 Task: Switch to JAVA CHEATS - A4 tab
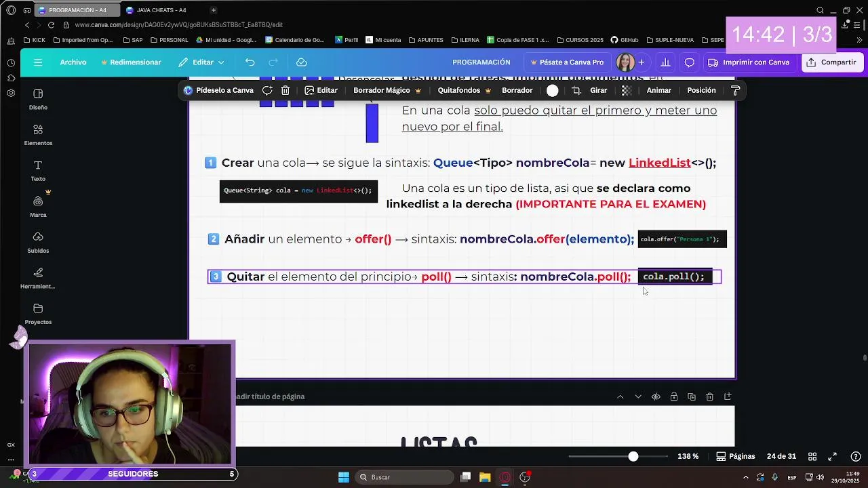click(161, 10)
